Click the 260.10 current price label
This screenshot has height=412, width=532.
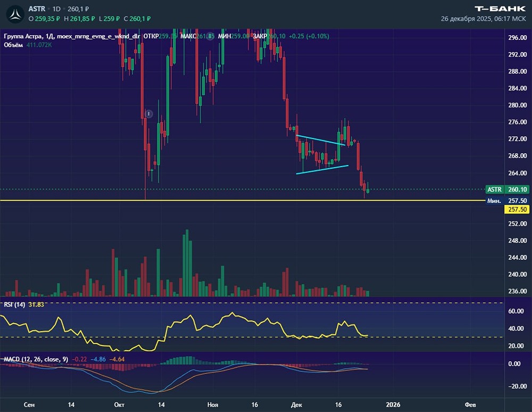517,189
